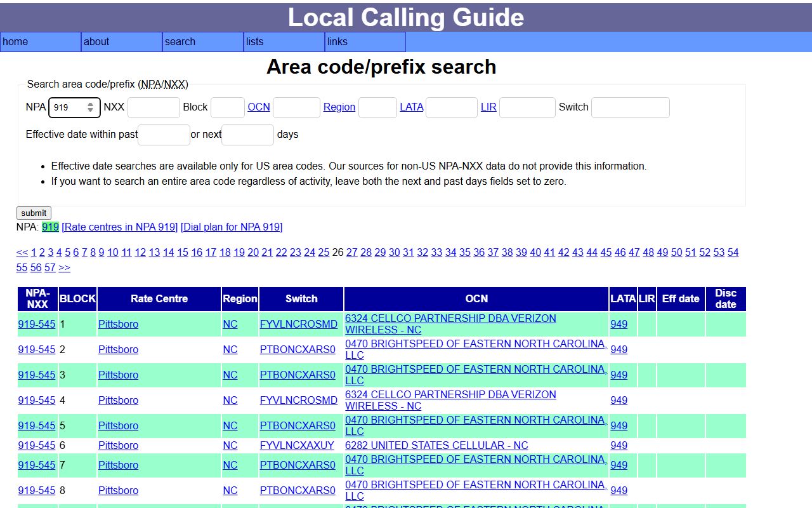Open LATA 949 link in block 6 row
The height and width of the screenshot is (508, 812).
(619, 445)
